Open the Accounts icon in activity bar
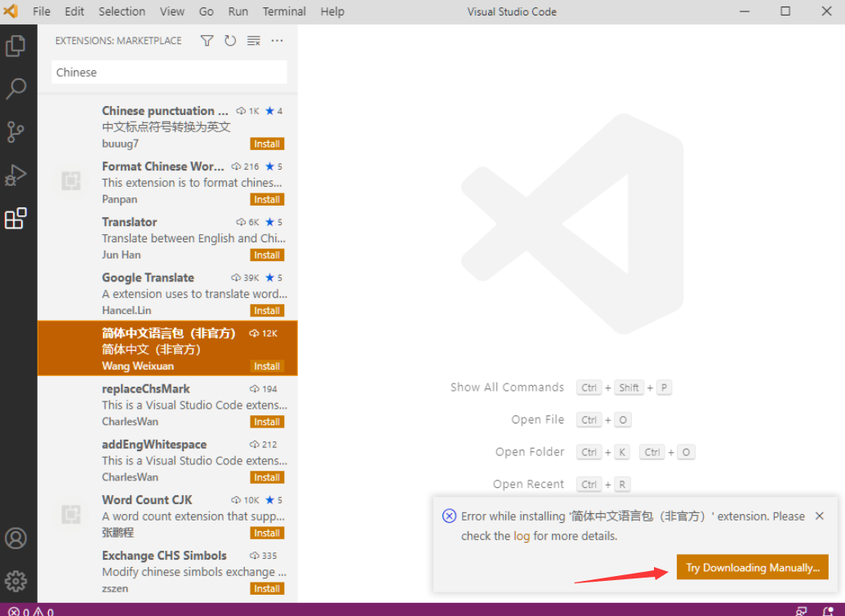 [16, 538]
